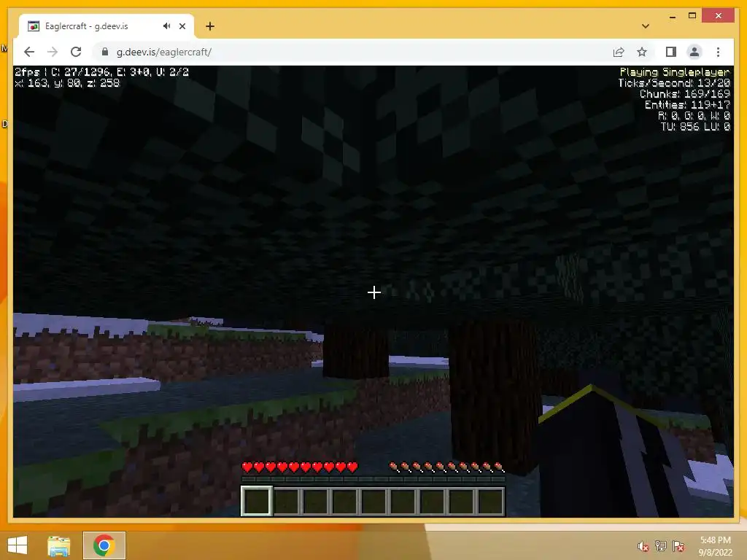Image resolution: width=747 pixels, height=560 pixels.
Task: Click the crosshair at the screen center
Action: (374, 292)
